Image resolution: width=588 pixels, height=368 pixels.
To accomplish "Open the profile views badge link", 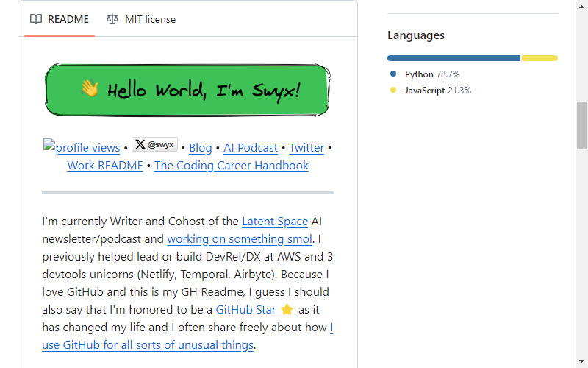I will click(x=82, y=147).
